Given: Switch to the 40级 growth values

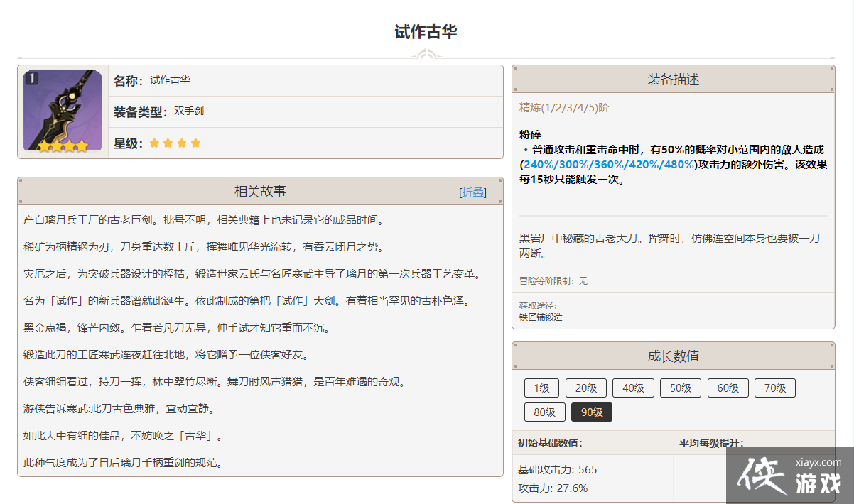Looking at the screenshot, I should [x=633, y=388].
